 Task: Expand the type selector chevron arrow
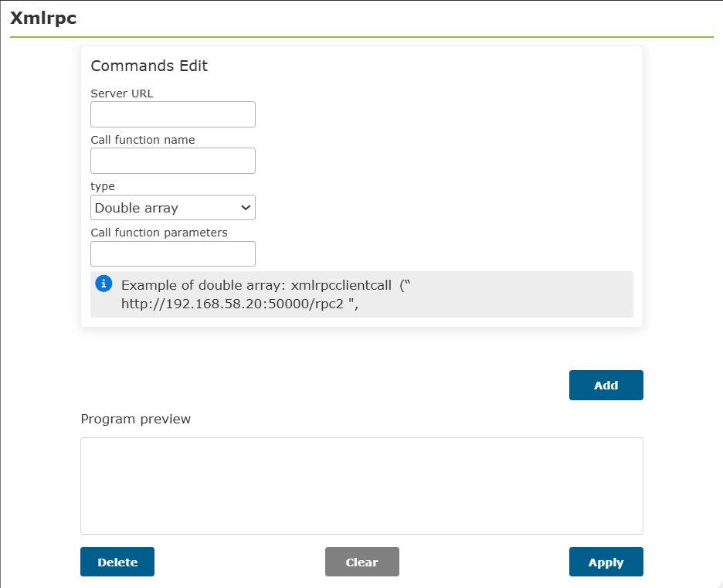[x=246, y=208]
